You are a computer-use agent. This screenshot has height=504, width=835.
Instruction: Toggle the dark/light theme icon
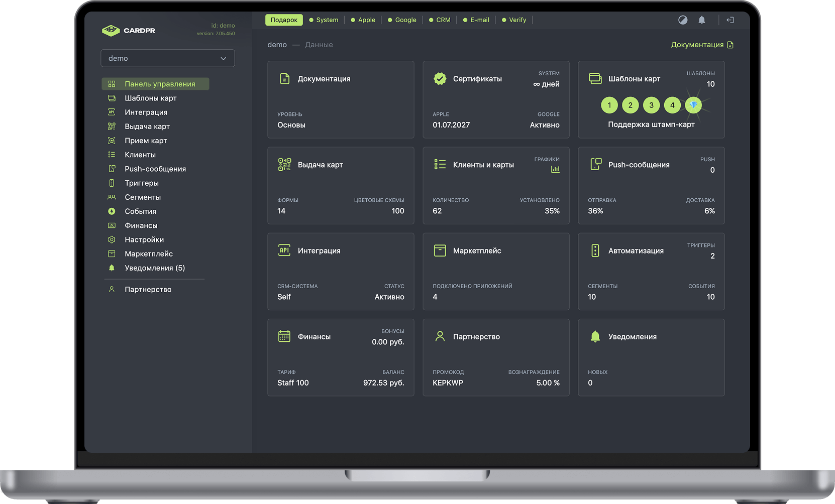(683, 20)
